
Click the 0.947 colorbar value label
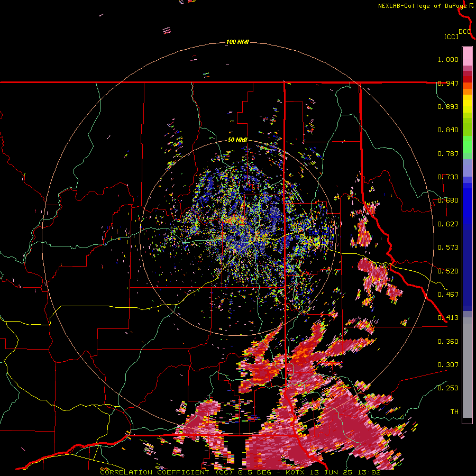point(448,83)
